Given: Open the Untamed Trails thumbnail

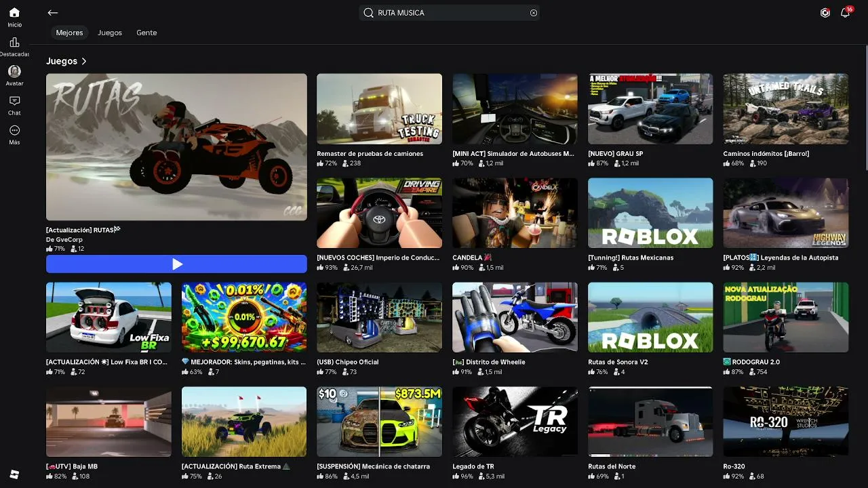Looking at the screenshot, I should (786, 109).
